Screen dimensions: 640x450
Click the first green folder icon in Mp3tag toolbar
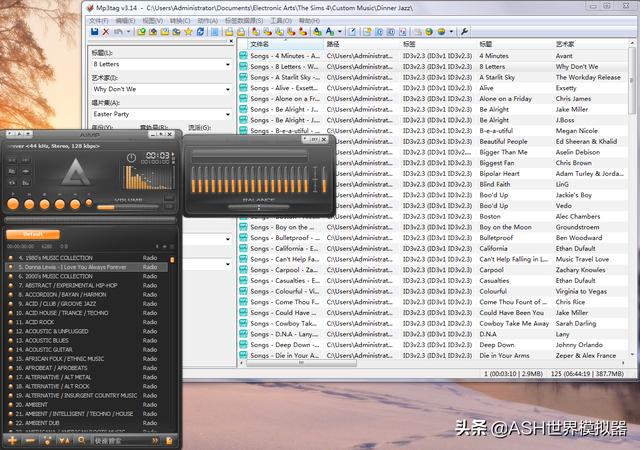(141, 31)
